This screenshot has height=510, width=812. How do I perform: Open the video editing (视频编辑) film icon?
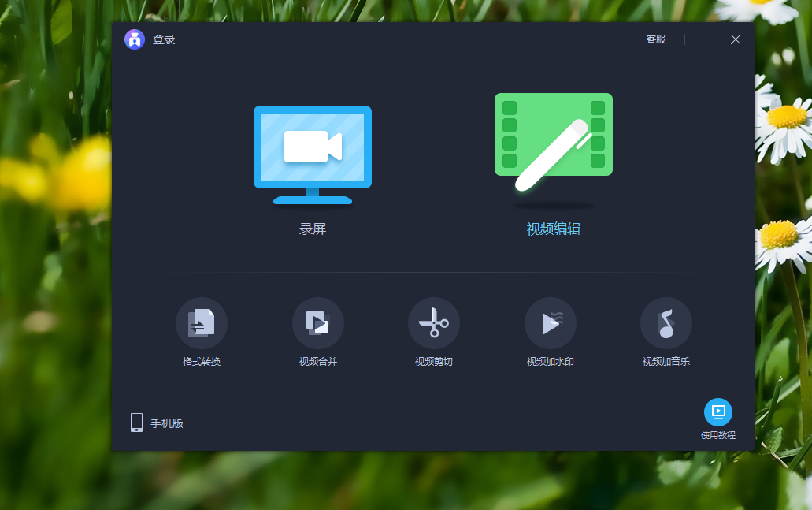(554, 142)
